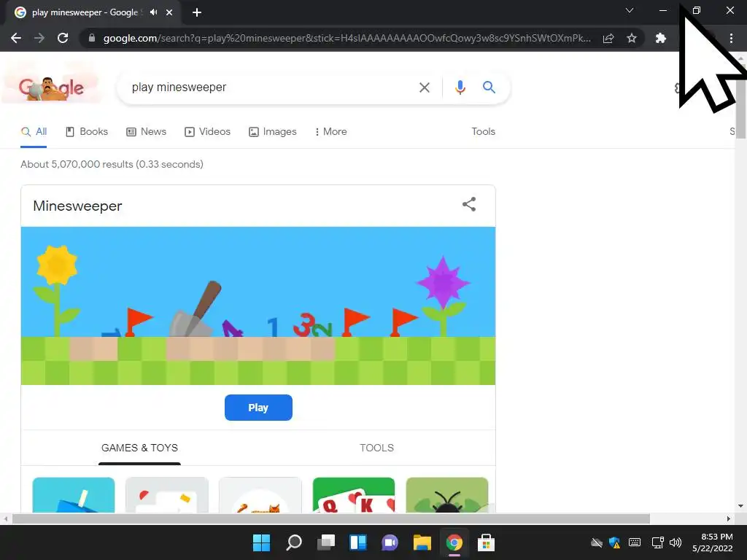Open the blue dreidel game thumbnail

pos(74,495)
